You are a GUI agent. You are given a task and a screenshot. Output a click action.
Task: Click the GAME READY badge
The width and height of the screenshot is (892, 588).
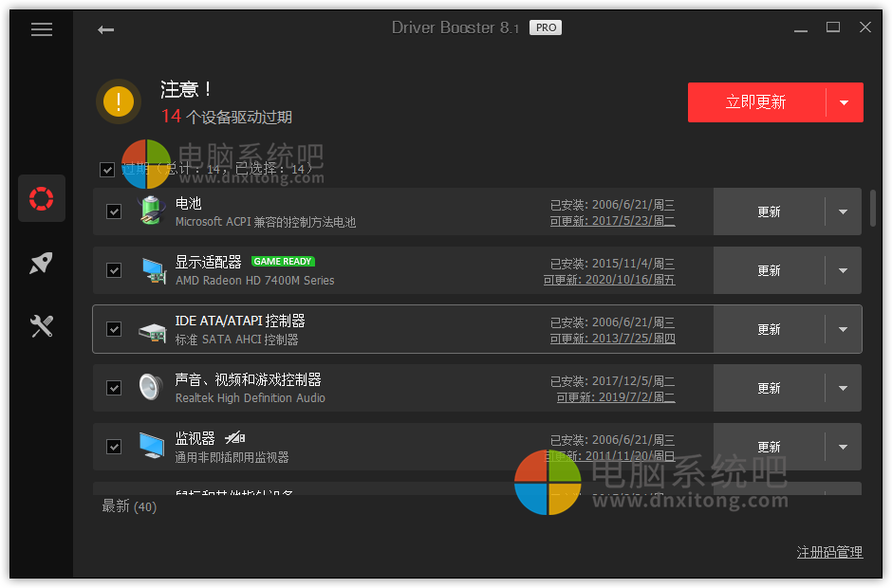click(x=283, y=262)
